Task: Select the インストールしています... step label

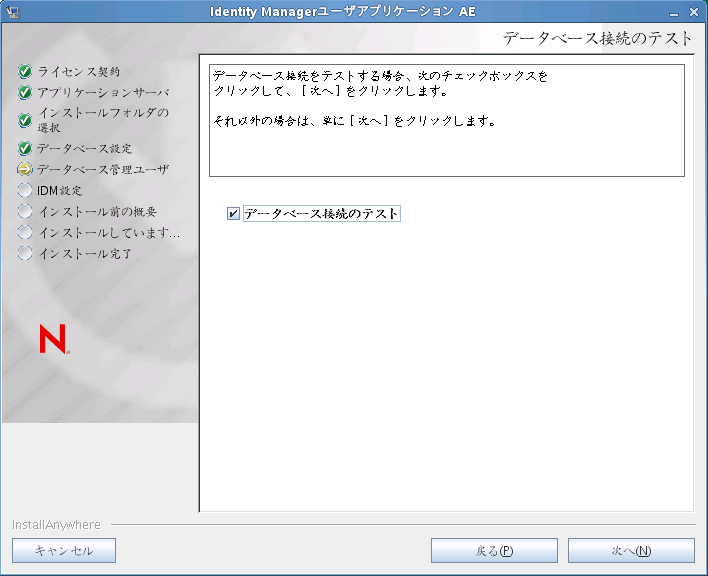Action: pyautogui.click(x=109, y=232)
